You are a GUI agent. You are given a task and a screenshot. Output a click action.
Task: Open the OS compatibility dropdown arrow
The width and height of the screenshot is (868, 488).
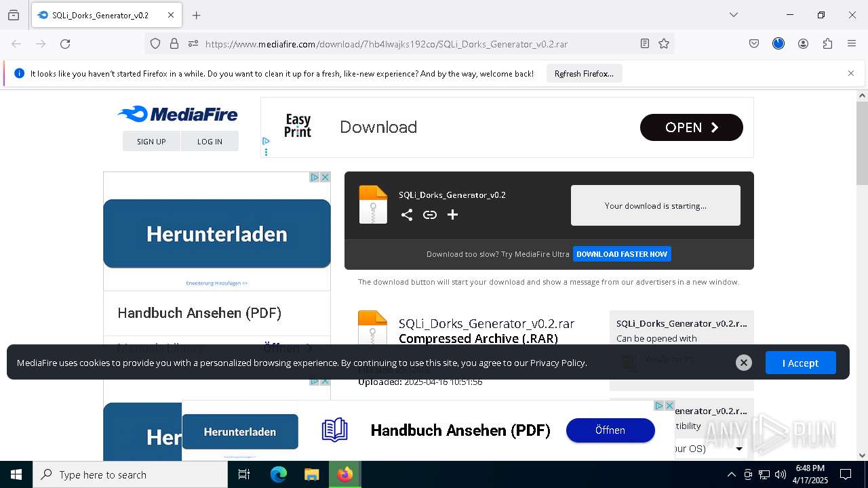click(739, 449)
